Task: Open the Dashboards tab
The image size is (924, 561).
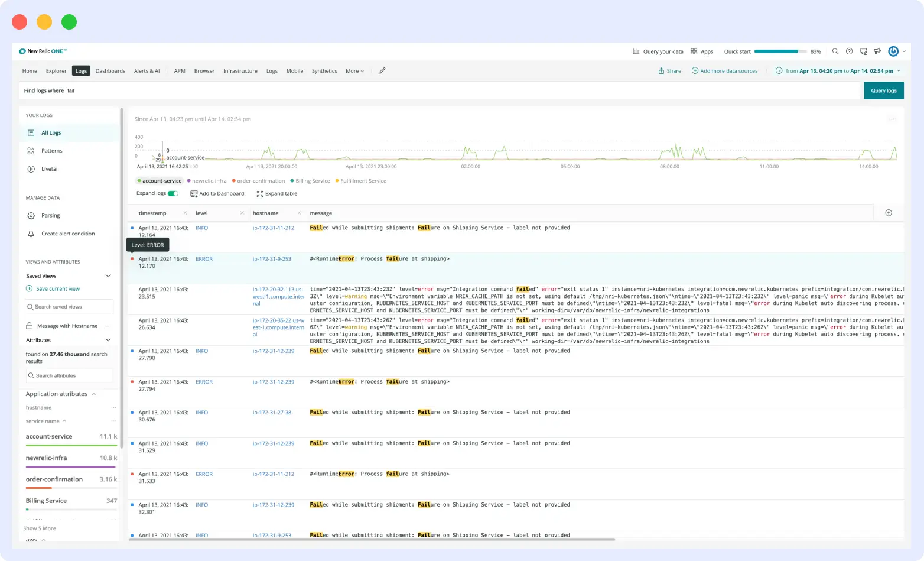Action: 110,71
